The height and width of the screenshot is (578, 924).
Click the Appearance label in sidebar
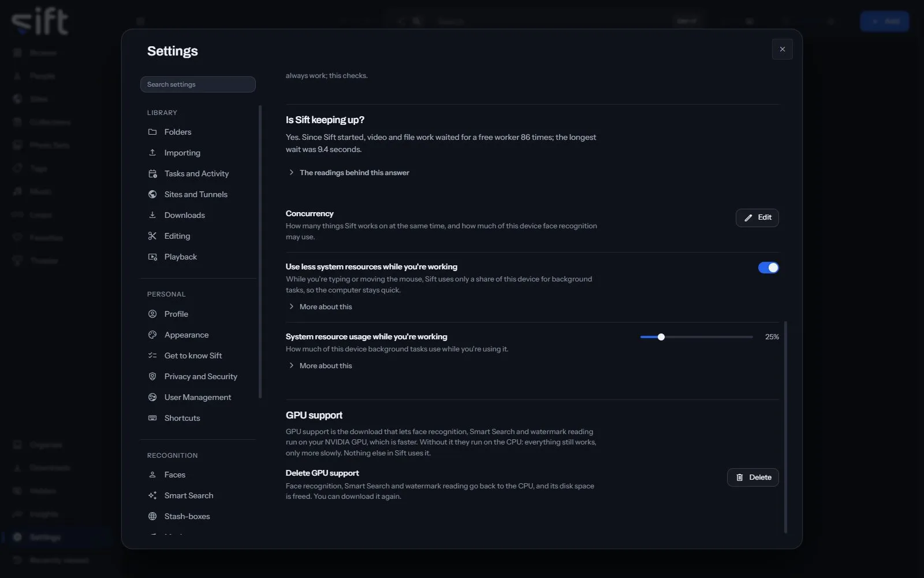187,335
